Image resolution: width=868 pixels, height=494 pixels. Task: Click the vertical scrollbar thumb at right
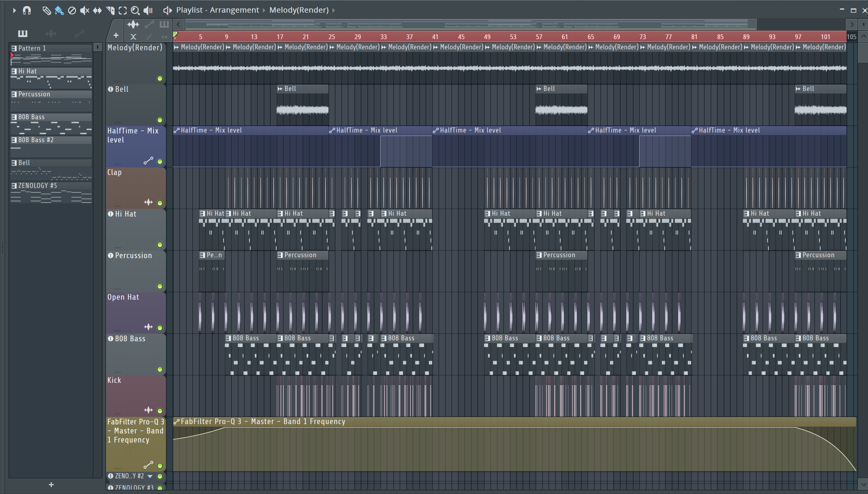863,53
